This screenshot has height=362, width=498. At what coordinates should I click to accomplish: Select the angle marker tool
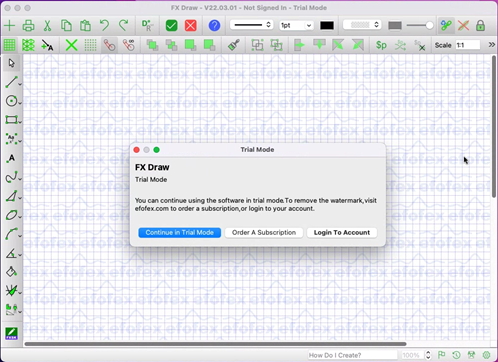(11, 253)
